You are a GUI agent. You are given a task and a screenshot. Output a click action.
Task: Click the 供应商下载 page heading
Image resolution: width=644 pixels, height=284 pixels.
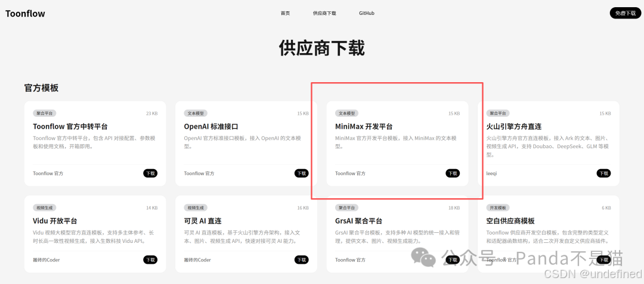point(321,48)
